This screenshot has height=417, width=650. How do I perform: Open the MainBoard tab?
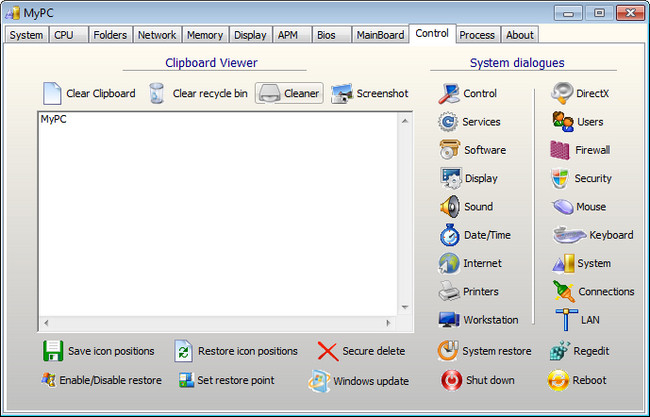tap(379, 35)
